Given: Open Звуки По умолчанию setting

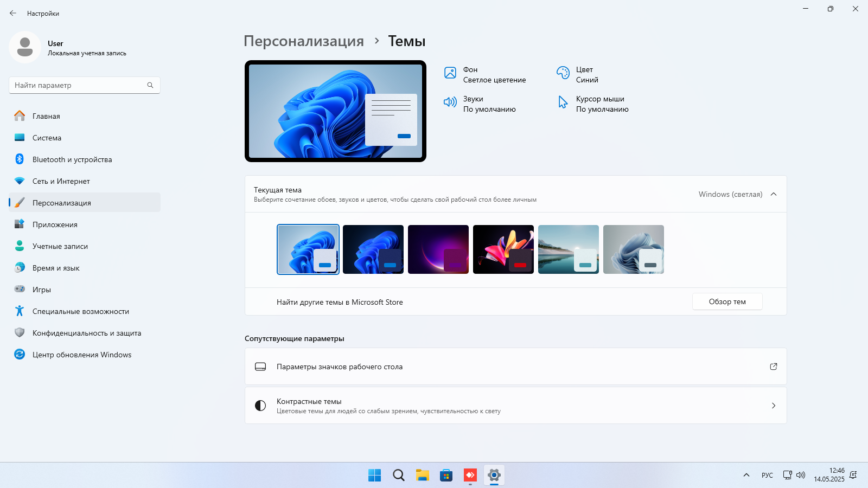Looking at the screenshot, I should [480, 104].
